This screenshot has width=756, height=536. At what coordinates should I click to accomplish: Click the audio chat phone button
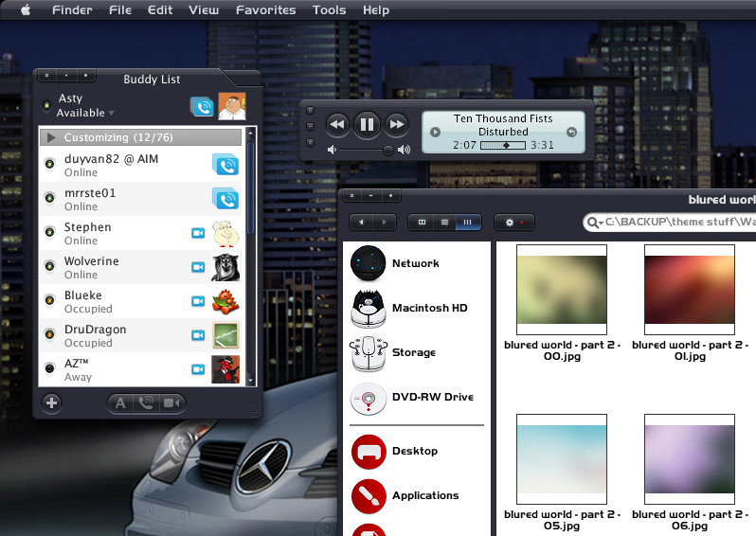(x=146, y=403)
